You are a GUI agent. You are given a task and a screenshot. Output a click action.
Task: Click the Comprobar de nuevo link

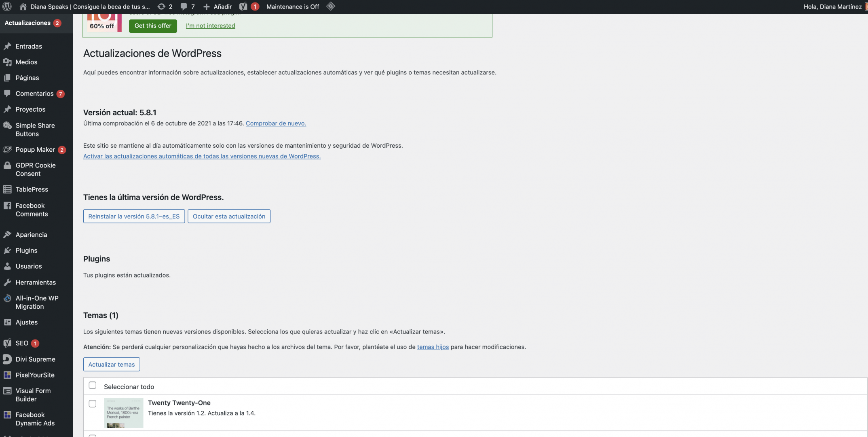click(276, 123)
